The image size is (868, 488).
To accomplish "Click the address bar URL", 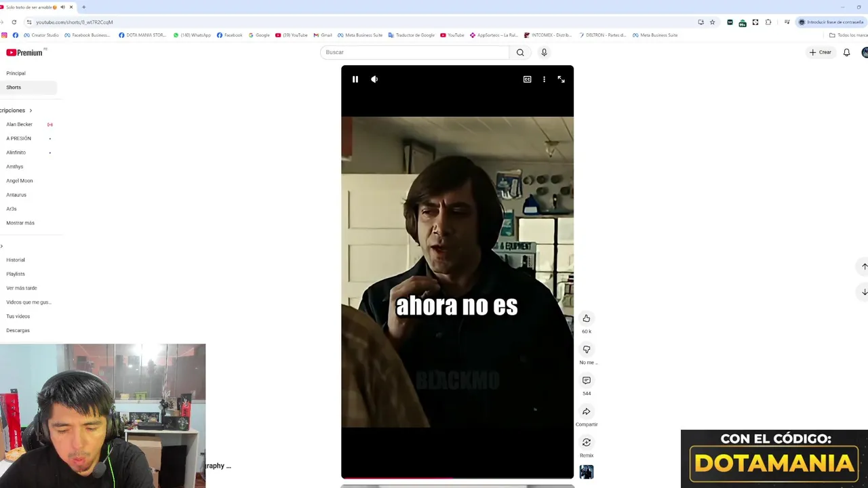I will point(75,22).
